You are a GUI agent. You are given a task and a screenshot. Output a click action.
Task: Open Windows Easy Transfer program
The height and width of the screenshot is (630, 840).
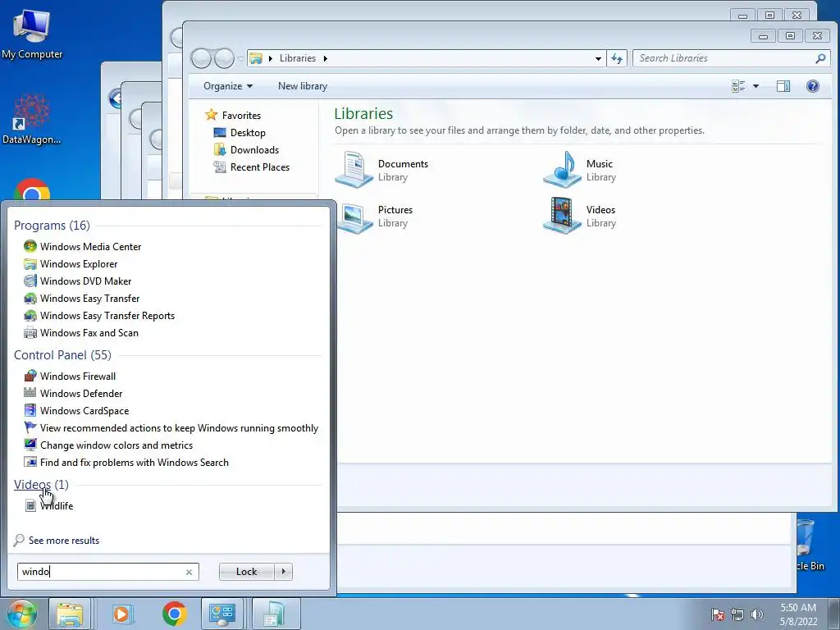point(81,299)
